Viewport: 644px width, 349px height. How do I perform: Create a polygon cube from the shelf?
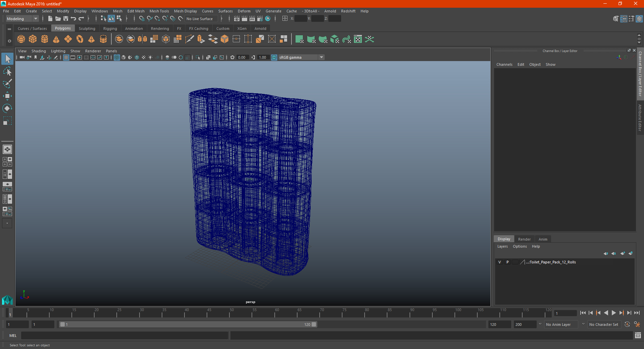click(33, 39)
